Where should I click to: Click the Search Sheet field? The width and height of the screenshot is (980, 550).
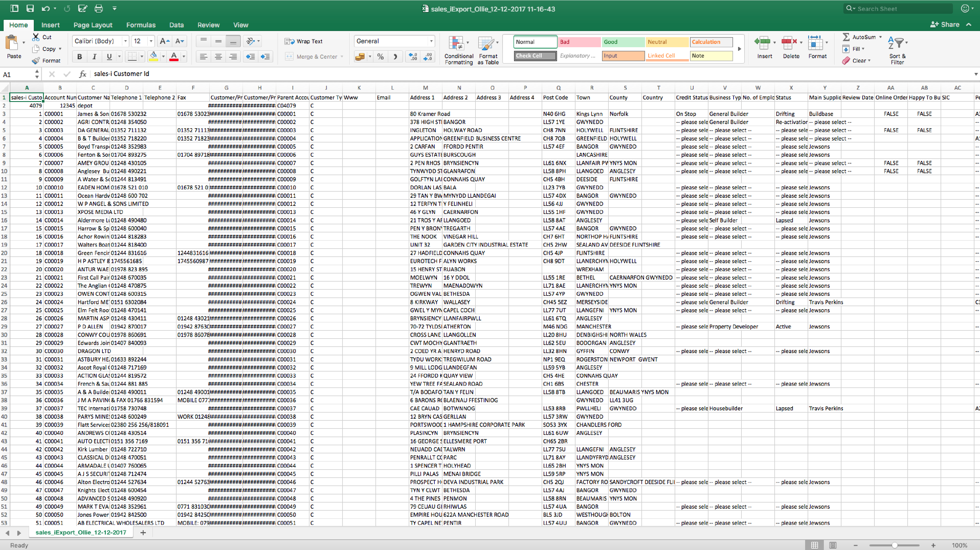pos(898,8)
